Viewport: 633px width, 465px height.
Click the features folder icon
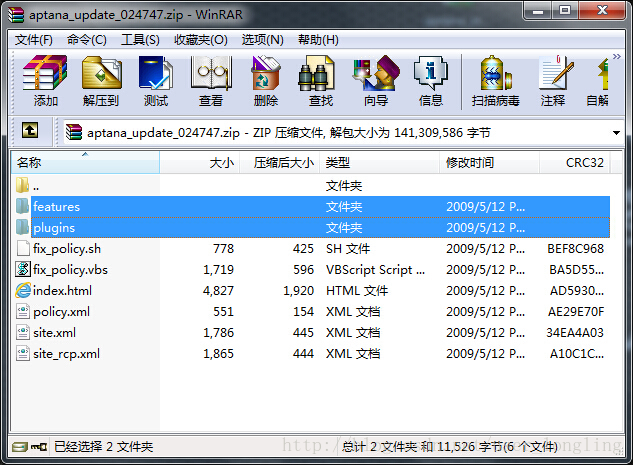23,206
